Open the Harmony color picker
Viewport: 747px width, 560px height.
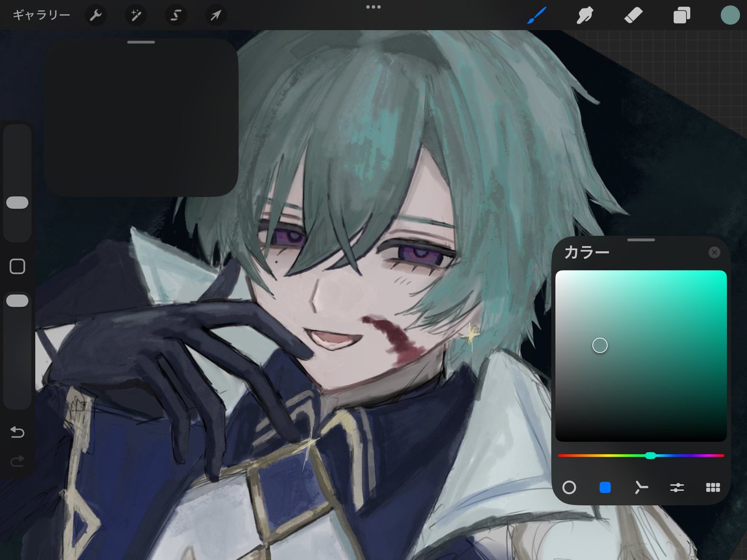(x=641, y=488)
